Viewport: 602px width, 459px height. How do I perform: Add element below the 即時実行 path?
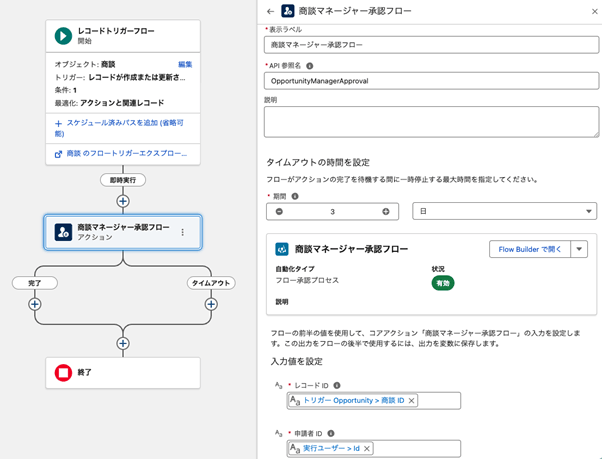coord(123,201)
